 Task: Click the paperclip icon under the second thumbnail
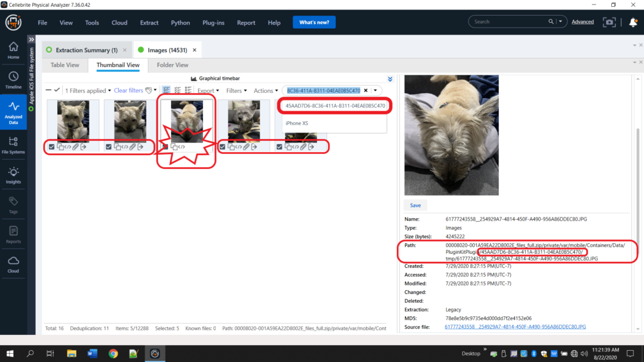pos(133,146)
